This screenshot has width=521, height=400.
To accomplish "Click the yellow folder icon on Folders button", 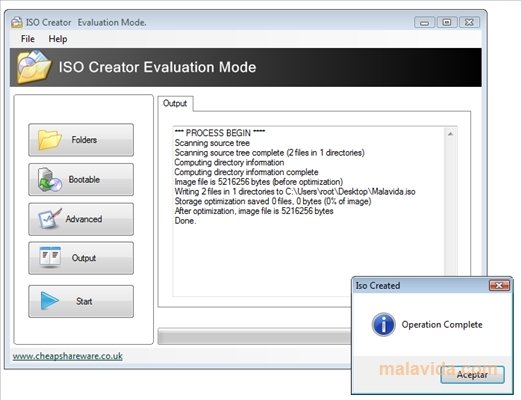I will 50,140.
